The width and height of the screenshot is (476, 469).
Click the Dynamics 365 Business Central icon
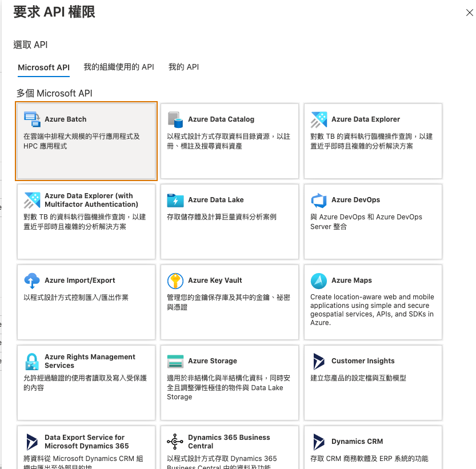pyautogui.click(x=175, y=442)
